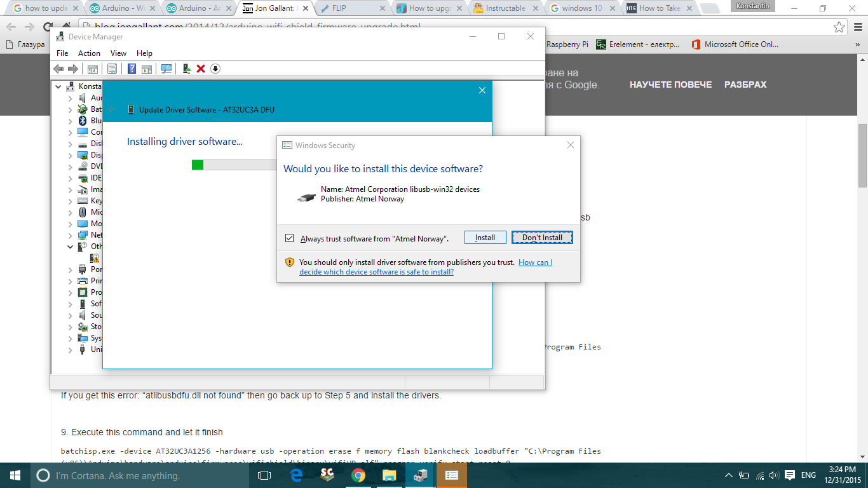Open Device Manager Help via the blue question icon
Viewport: 868px width, 488px height.
click(x=132, y=68)
